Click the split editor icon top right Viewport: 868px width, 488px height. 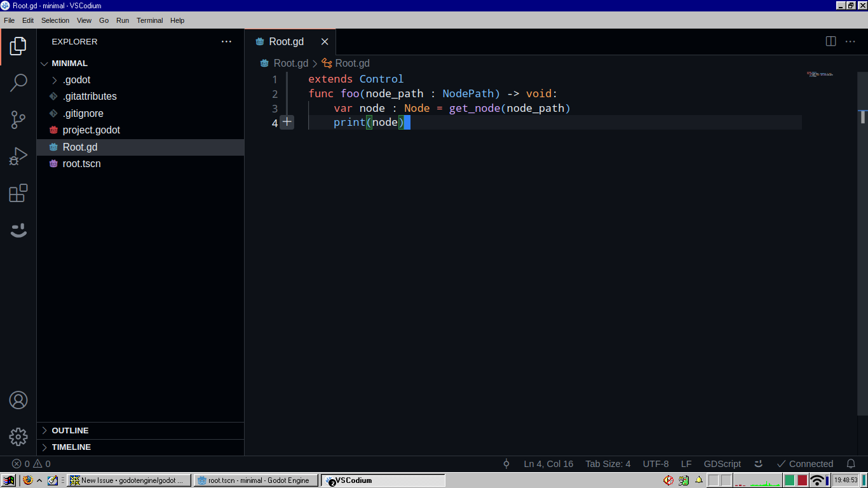coord(831,41)
